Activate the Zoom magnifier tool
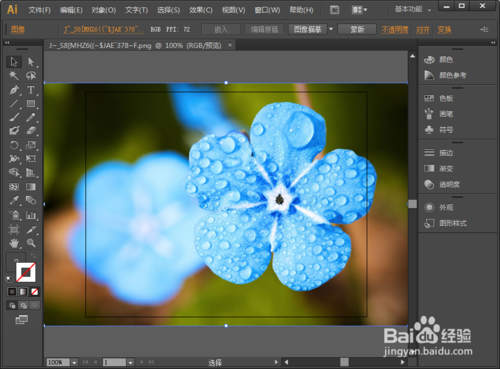 point(31,243)
